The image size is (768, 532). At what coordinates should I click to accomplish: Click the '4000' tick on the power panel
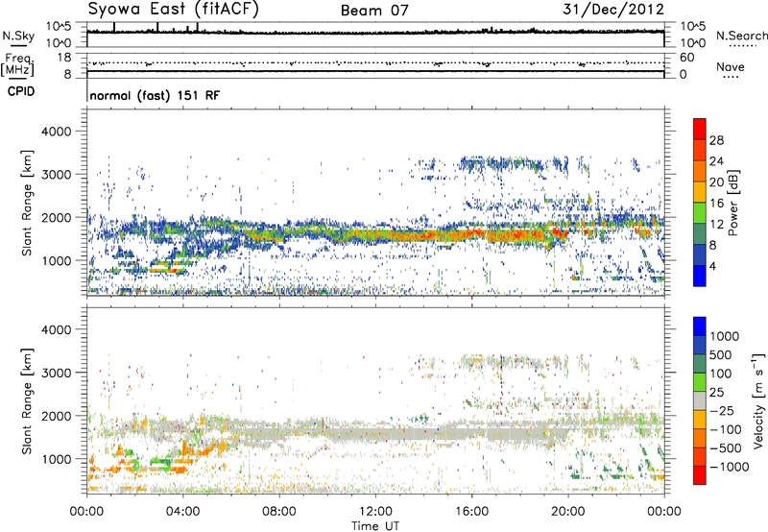57,132
